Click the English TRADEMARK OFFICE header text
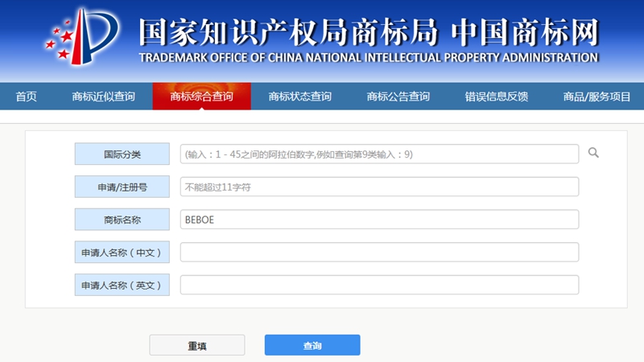644x362 pixels. pos(369,58)
